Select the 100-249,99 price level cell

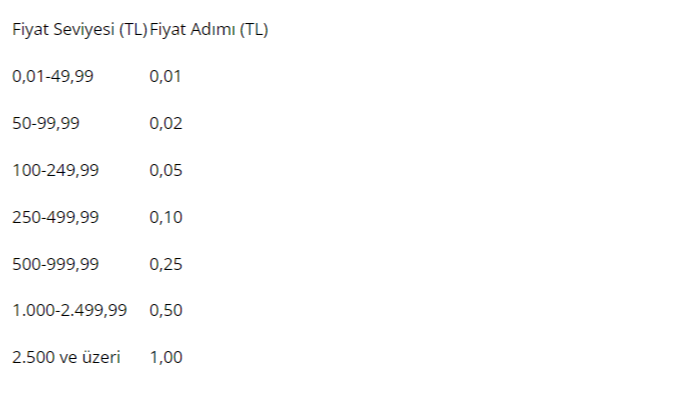[55, 170]
